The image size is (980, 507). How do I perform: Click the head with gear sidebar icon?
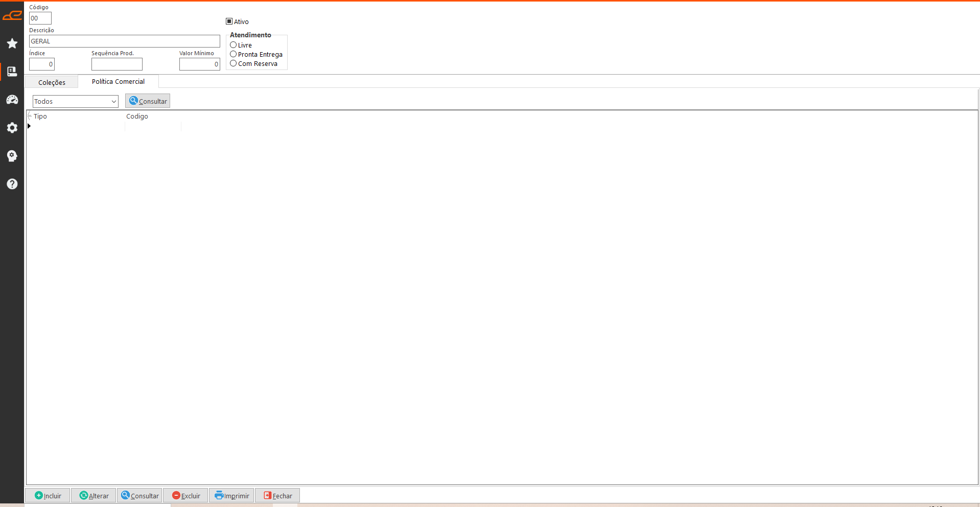(12, 156)
